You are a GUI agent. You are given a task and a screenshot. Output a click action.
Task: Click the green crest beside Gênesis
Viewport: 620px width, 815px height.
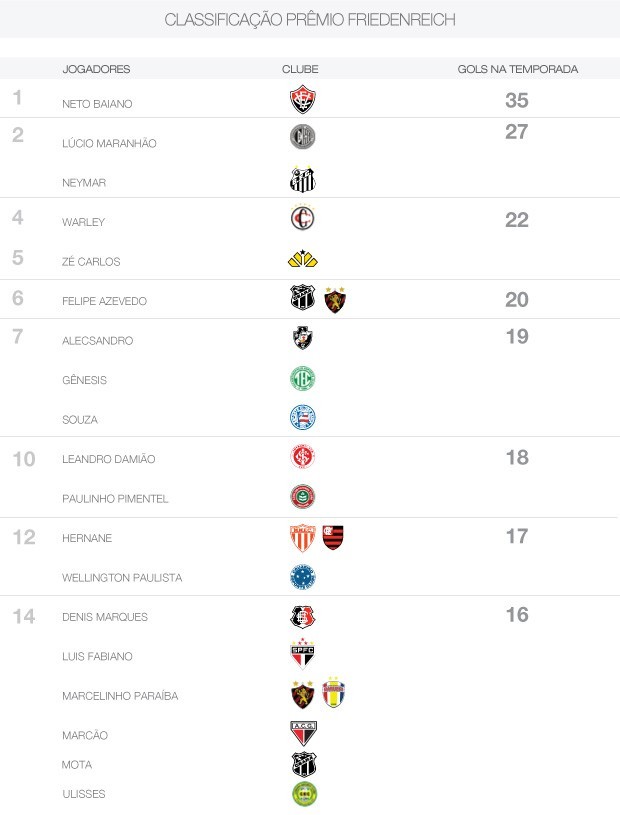point(302,379)
